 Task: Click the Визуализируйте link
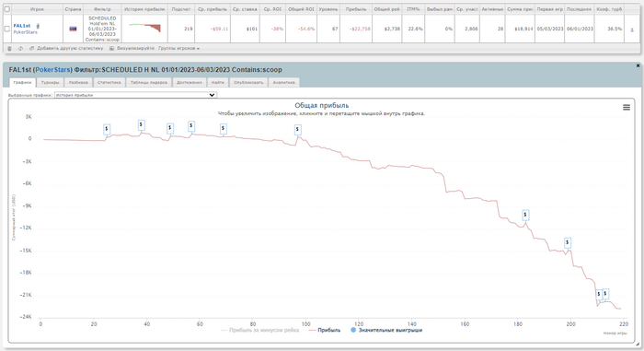pyautogui.click(x=135, y=49)
